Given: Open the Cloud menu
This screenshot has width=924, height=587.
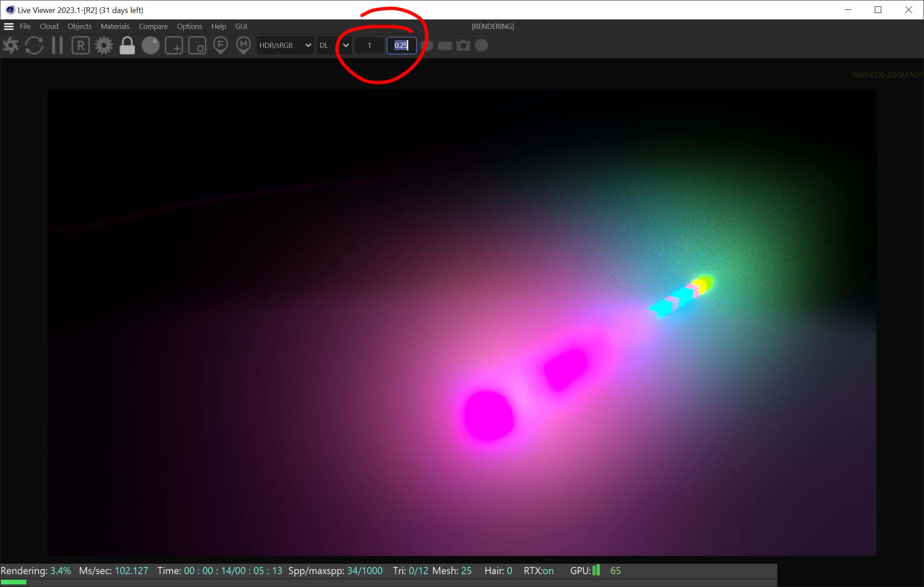Looking at the screenshot, I should (49, 26).
